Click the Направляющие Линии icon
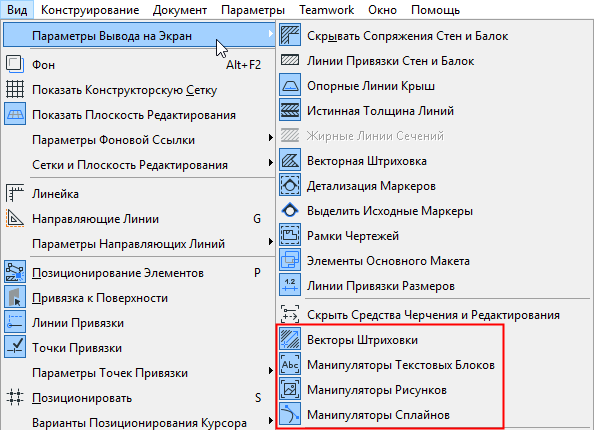594x430 pixels. (x=15, y=218)
